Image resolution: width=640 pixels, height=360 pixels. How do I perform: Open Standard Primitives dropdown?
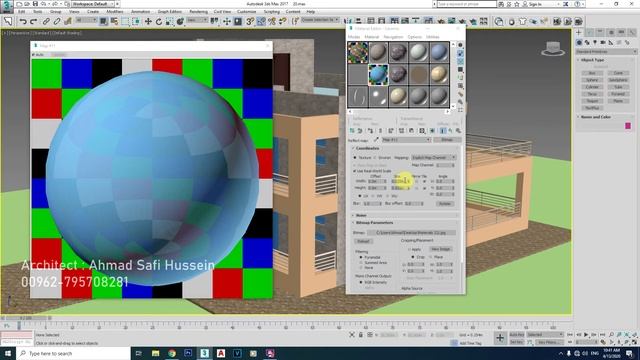pyautogui.click(x=606, y=52)
